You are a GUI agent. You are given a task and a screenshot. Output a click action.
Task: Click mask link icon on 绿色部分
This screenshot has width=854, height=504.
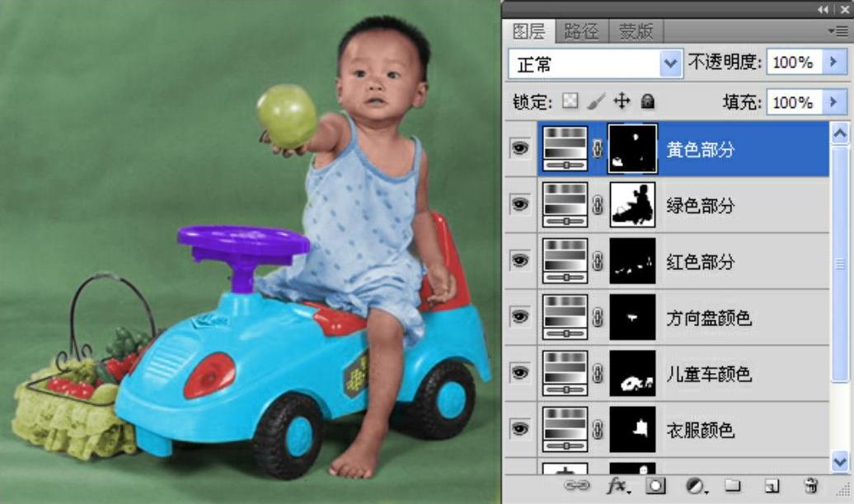tap(598, 205)
